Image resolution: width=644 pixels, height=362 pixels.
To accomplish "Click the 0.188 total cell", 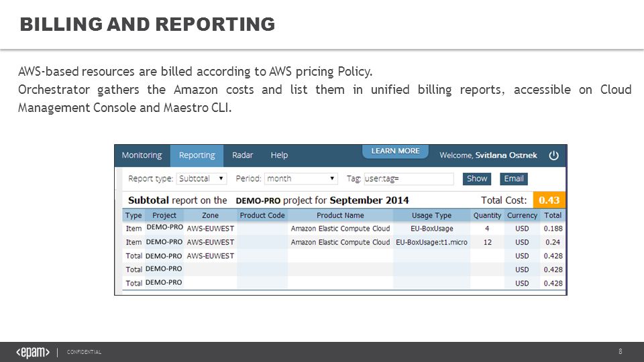I will (553, 228).
